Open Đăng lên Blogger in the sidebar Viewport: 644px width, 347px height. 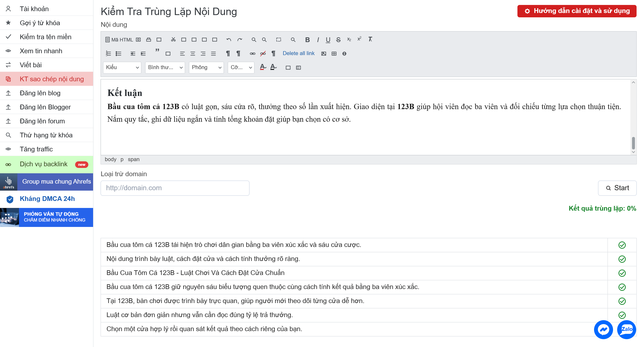[x=46, y=107]
